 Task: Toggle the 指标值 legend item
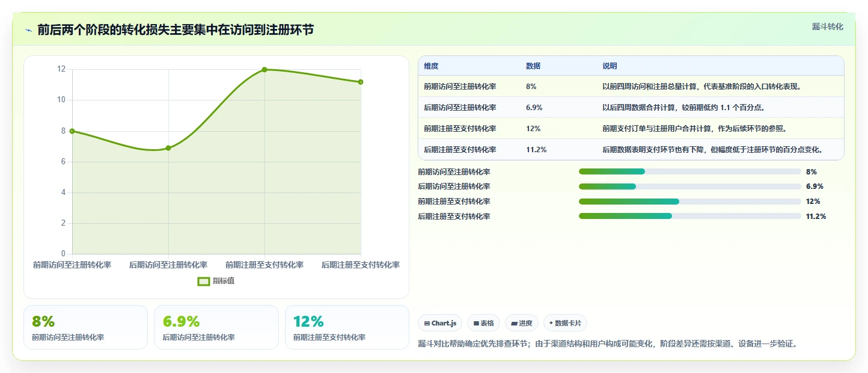[x=216, y=281]
